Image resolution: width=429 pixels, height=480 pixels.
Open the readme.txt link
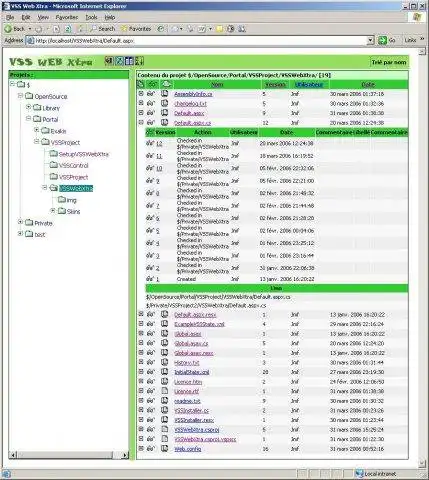(x=187, y=401)
